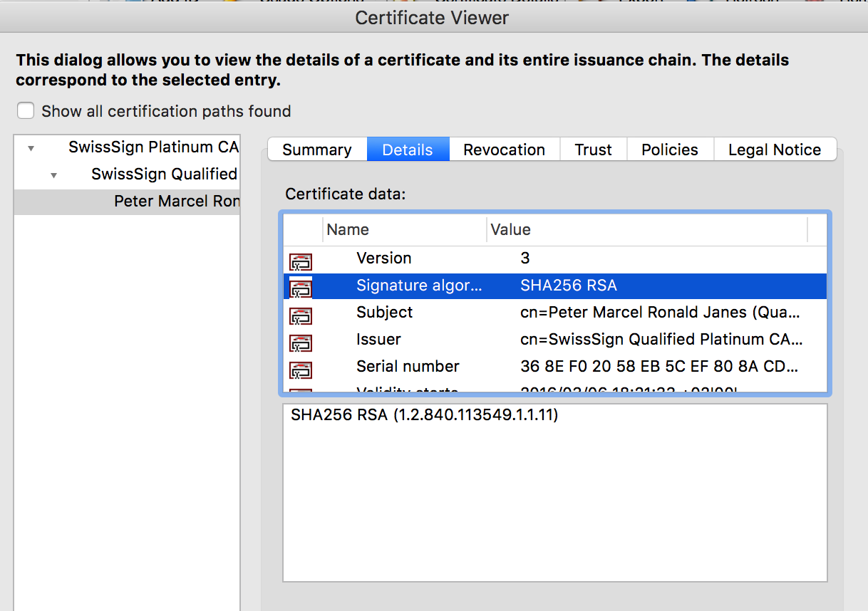The image size is (868, 611).
Task: Collapse the SwissSign Qualified tree node
Action: [x=54, y=175]
